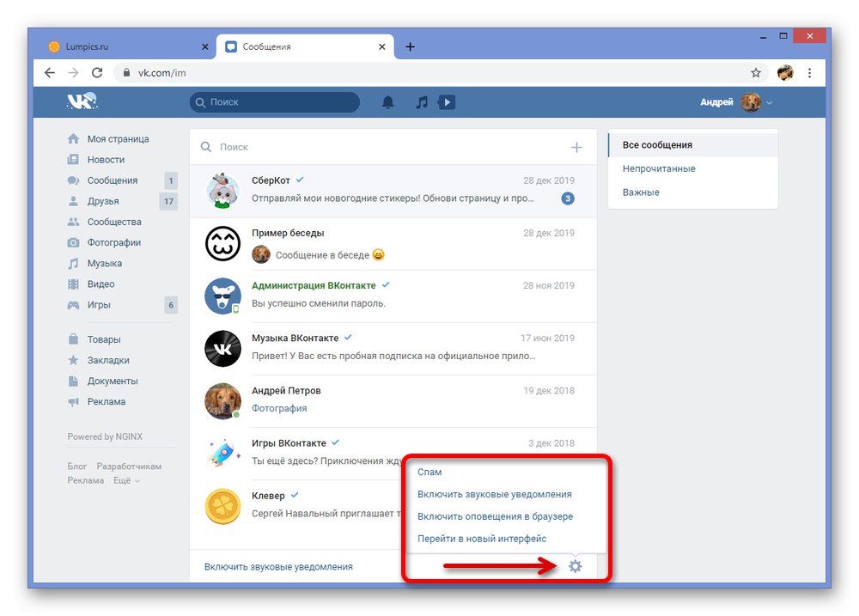Viewport: 859px width, 616px height.
Task: Click the СберКот cat avatar
Action: [x=222, y=191]
